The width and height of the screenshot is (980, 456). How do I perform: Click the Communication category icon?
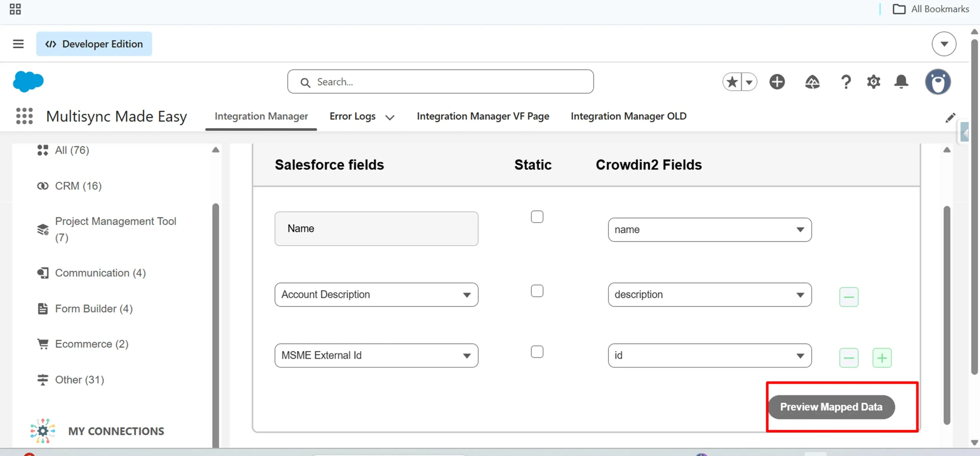42,273
